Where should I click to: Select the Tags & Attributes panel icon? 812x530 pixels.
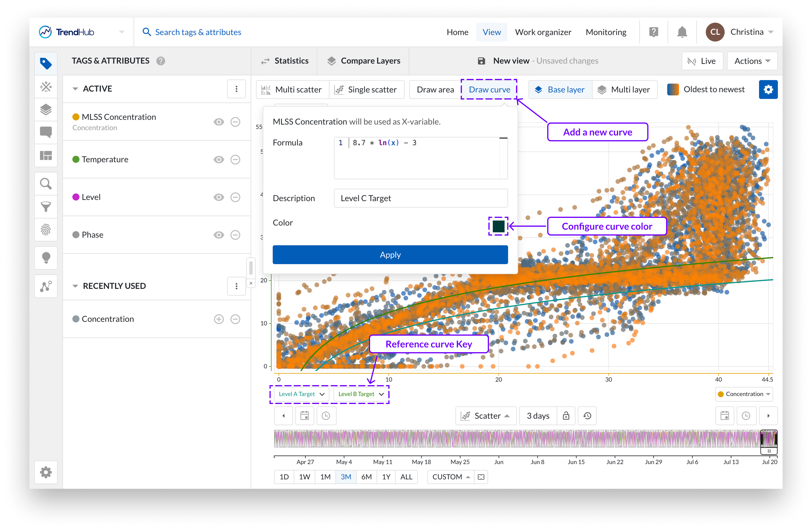tap(46, 63)
